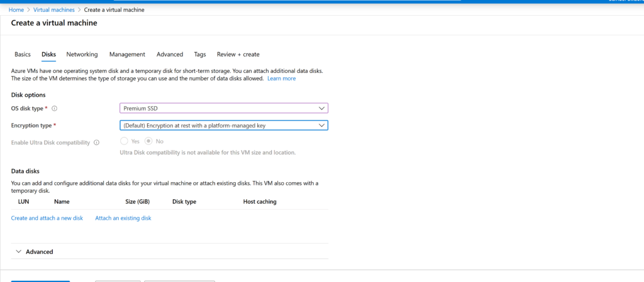The width and height of the screenshot is (644, 282).
Task: Go to Virtual machines breadcrumb
Action: [54, 10]
